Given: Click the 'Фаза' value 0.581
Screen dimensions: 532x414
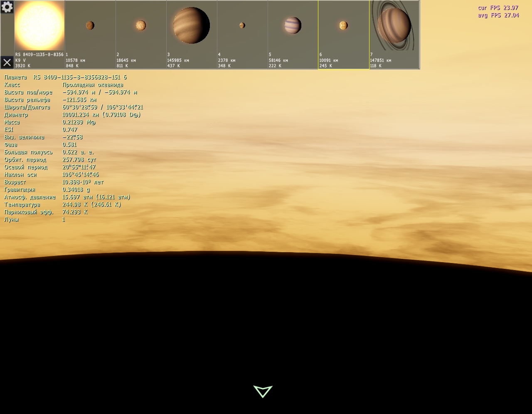Looking at the screenshot, I should coord(69,145).
